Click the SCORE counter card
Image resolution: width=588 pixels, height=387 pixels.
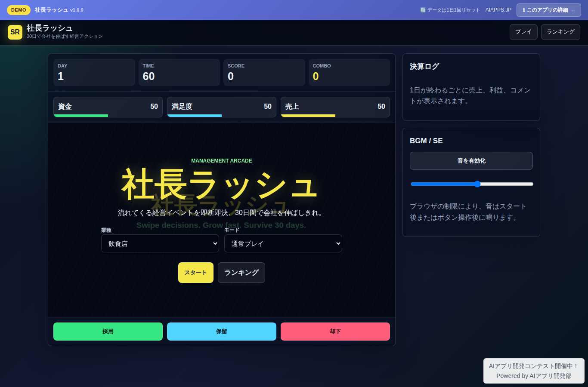pyautogui.click(x=264, y=73)
